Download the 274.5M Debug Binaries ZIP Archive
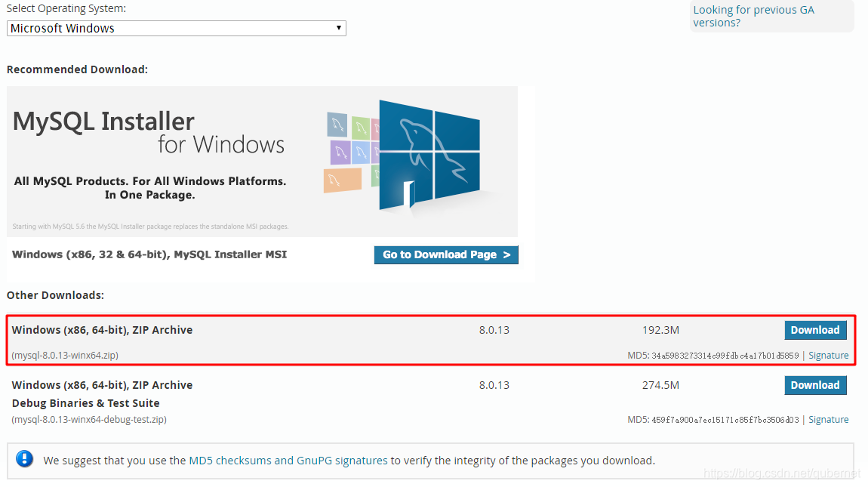 815,385
